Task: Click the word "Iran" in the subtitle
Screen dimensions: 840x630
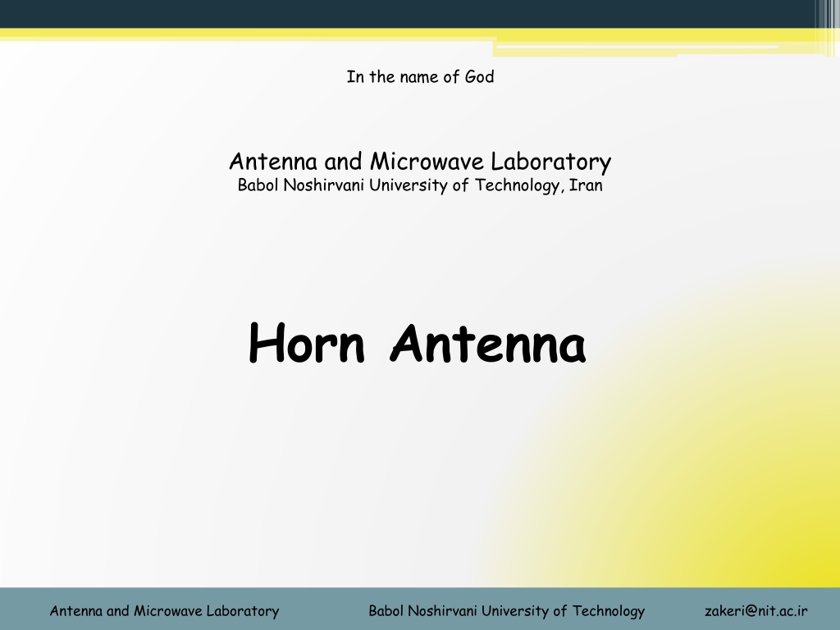Action: 586,185
